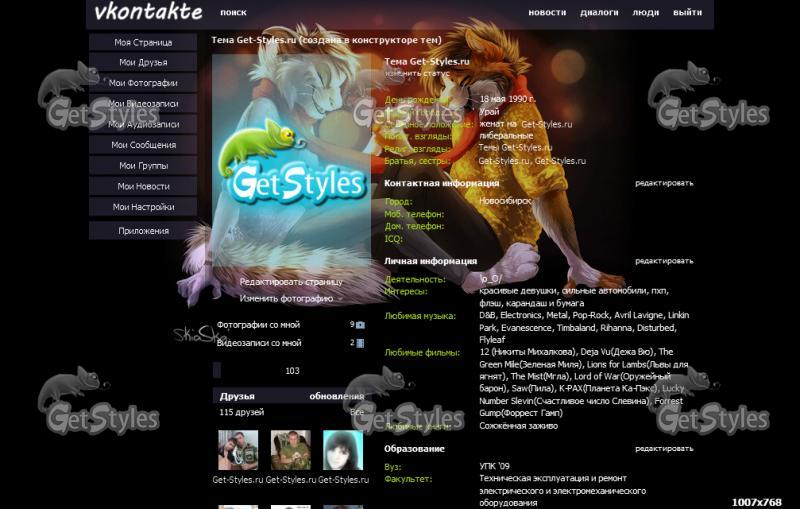
Task: Select Мои Сообщения menu item
Action: pyautogui.click(x=143, y=145)
